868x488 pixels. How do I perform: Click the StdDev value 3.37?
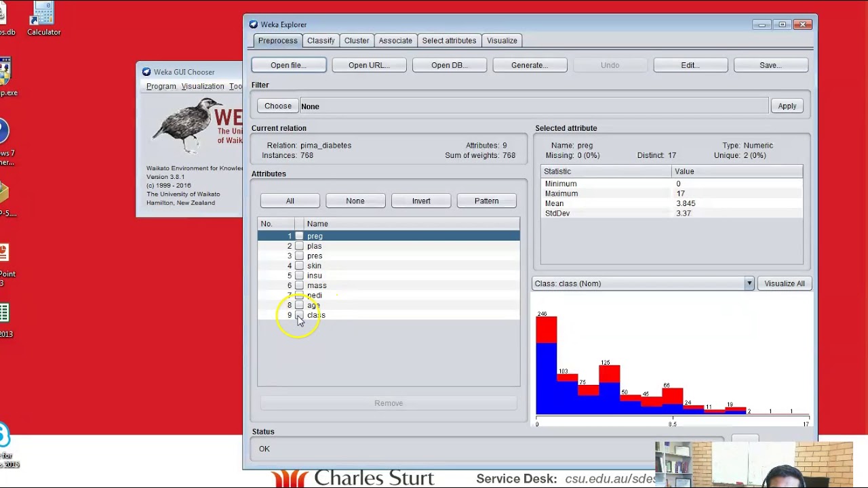click(x=684, y=213)
